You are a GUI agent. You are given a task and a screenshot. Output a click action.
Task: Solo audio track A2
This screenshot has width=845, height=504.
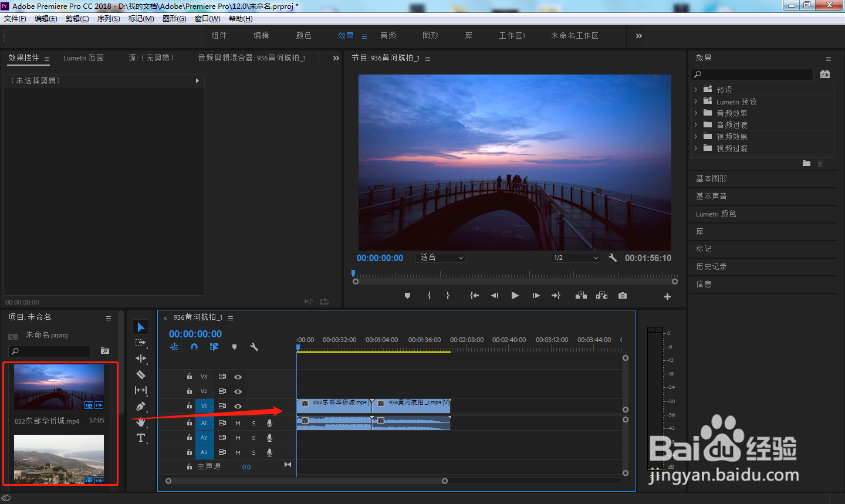253,438
